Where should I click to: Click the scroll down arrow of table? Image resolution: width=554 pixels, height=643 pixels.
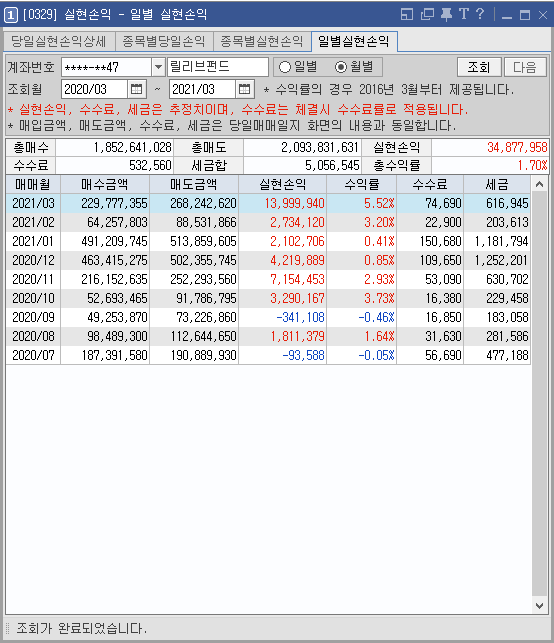[x=540, y=606]
